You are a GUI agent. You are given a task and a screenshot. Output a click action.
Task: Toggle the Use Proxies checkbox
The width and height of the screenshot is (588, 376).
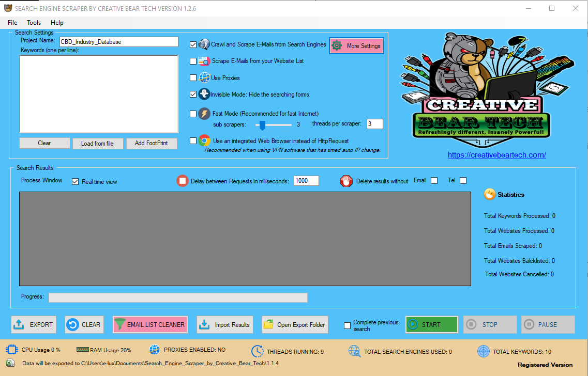[x=193, y=78]
